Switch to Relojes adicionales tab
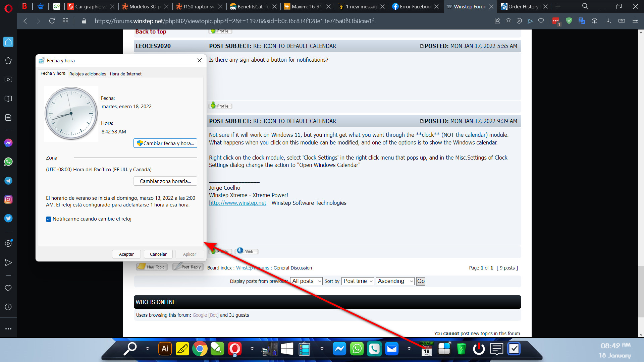This screenshot has width=644, height=362. (88, 74)
